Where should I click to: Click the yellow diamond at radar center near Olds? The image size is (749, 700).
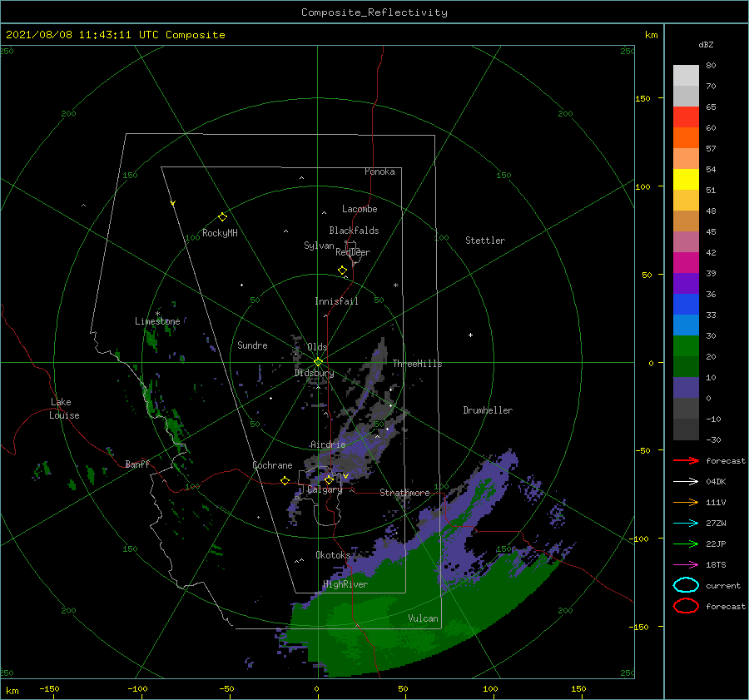318,362
